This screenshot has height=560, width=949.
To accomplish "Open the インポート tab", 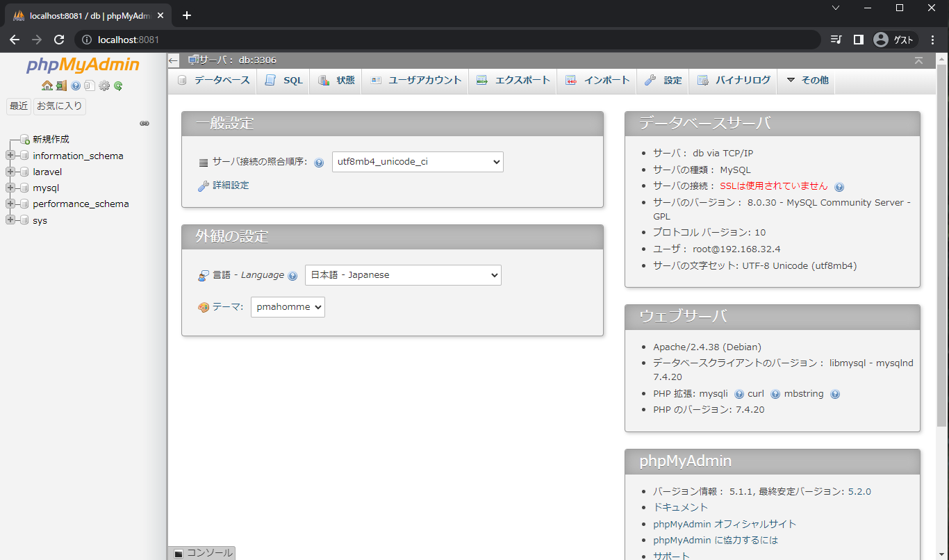I will click(597, 81).
